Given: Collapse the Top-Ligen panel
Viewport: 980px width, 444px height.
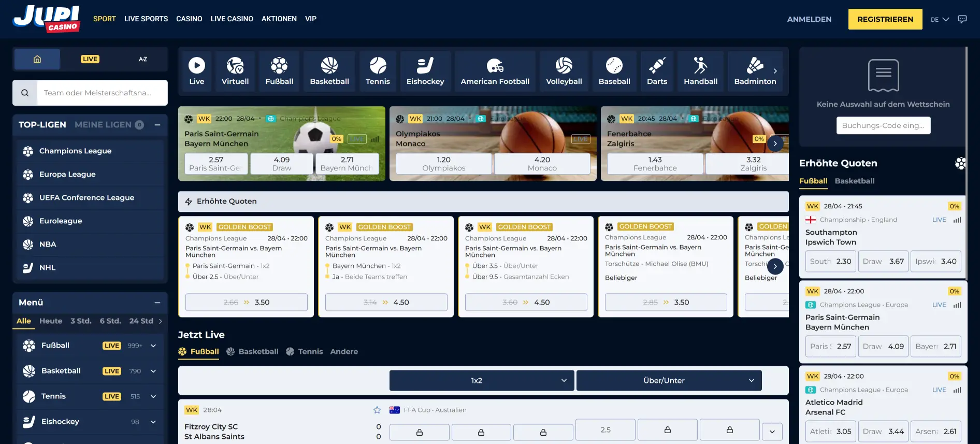Looking at the screenshot, I should (157, 125).
